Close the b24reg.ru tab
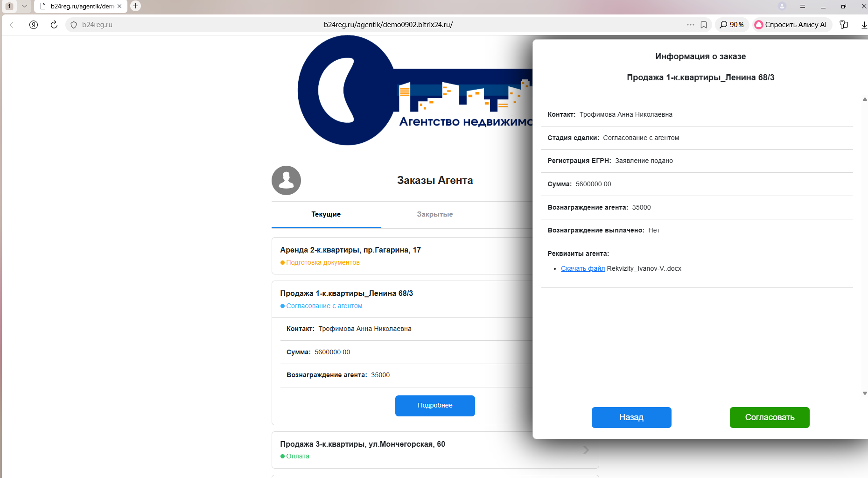The width and height of the screenshot is (868, 478). click(x=119, y=6)
